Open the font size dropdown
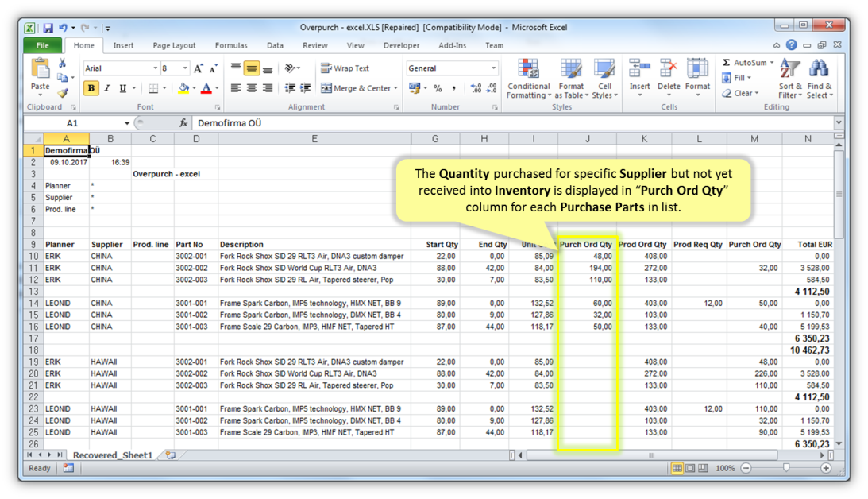Viewport: 868px width, 499px height. pos(185,68)
